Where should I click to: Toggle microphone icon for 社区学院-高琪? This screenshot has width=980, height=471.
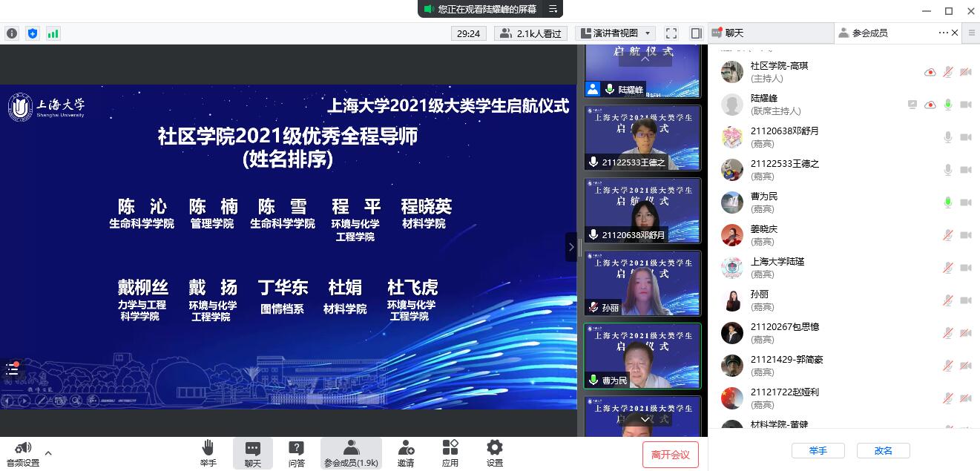(x=948, y=72)
